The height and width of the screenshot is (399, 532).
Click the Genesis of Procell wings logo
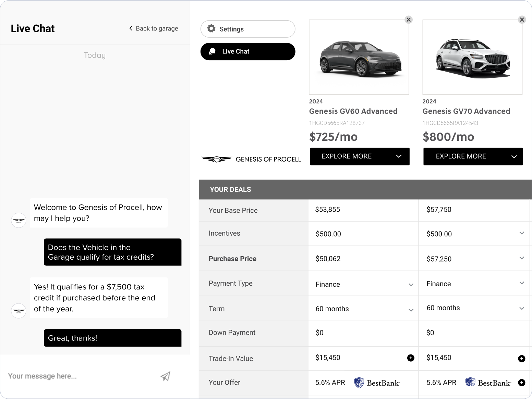(216, 159)
